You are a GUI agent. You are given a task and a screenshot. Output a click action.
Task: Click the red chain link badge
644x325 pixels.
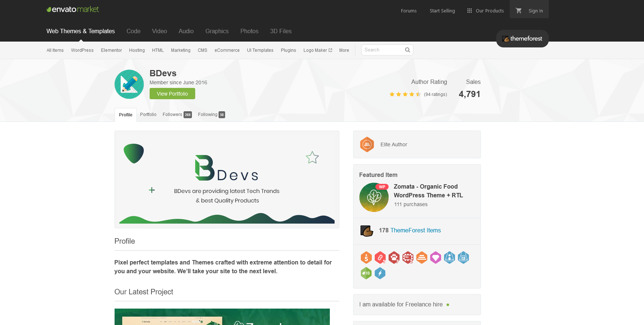[x=380, y=258]
